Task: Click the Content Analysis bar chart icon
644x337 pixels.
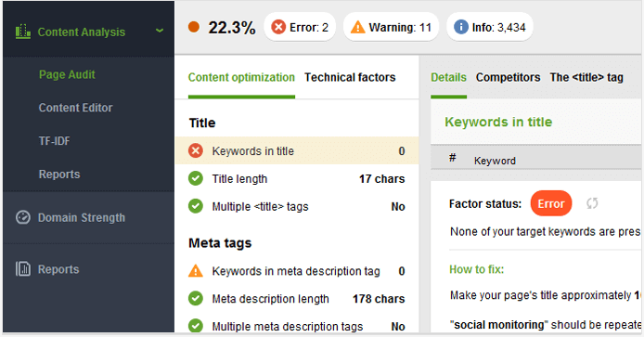Action: coord(23,32)
